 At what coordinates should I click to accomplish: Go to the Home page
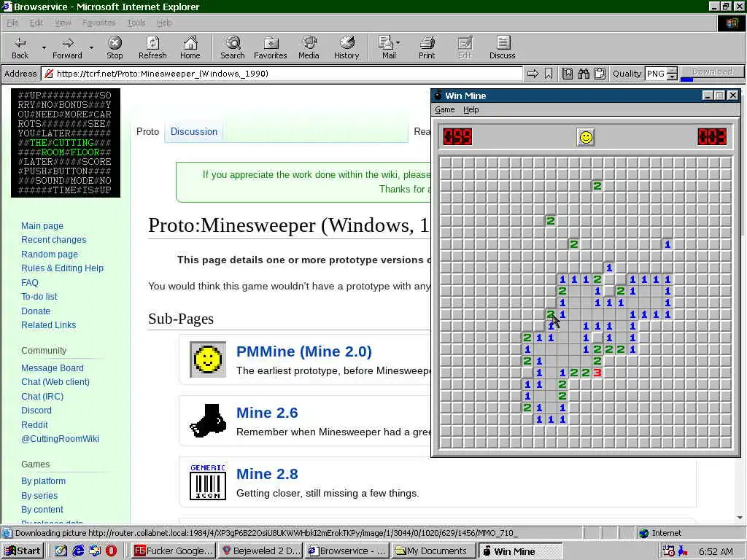point(190,48)
